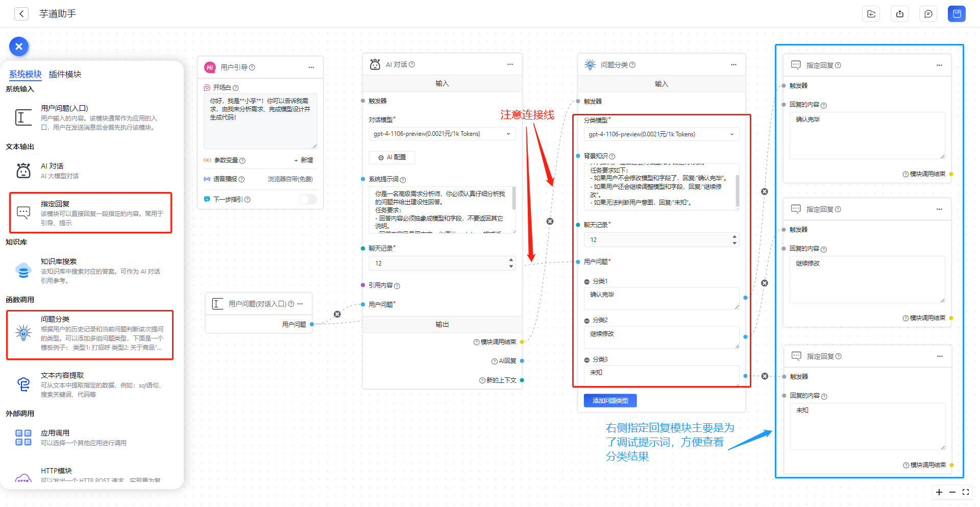Open 语音播报 setting 浏览器自带(免费)
The width and height of the screenshot is (980, 507).
[290, 179]
